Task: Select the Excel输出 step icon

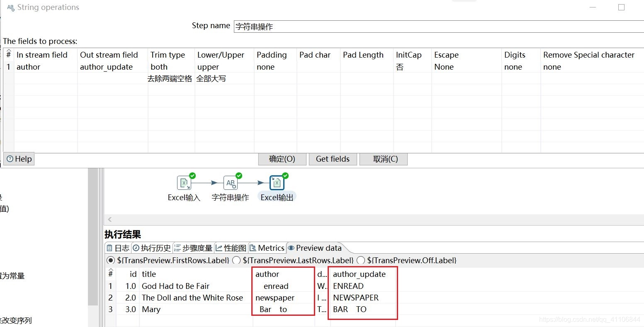Action: (277, 183)
